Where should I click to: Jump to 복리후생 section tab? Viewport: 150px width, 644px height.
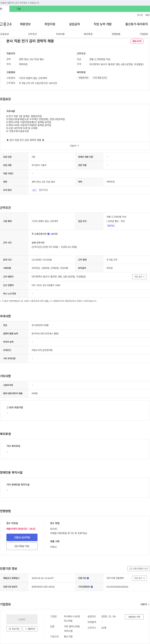(x=88, y=34)
